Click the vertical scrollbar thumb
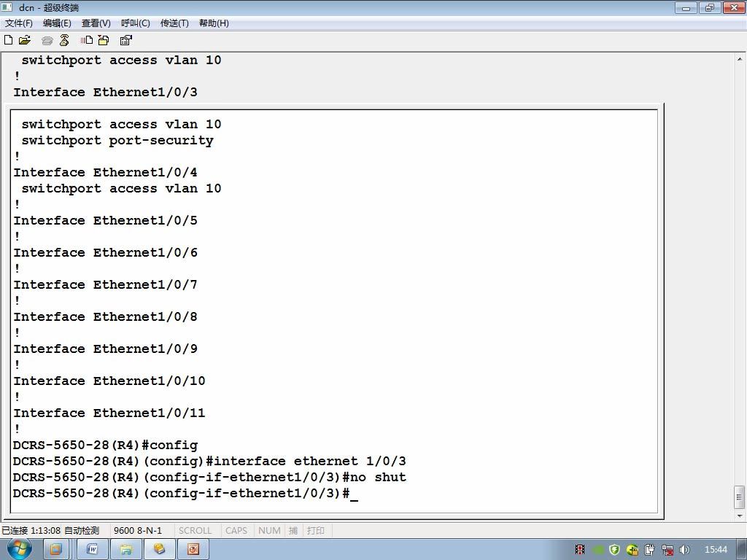Viewport: 747px width, 560px height. click(740, 497)
